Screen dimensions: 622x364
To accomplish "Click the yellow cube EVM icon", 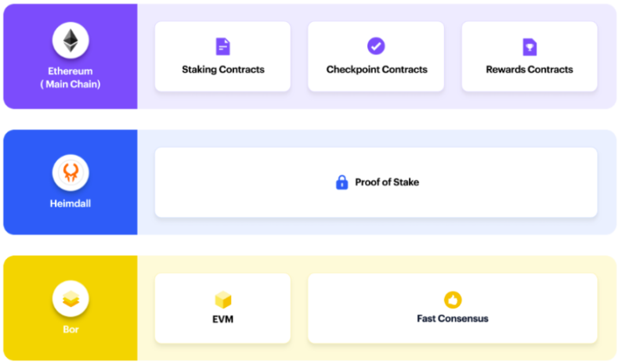I will pos(223,300).
